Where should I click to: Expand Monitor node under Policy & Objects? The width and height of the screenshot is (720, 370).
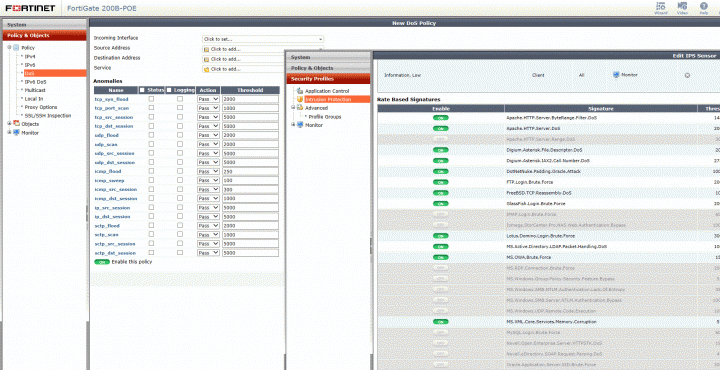[x=9, y=133]
